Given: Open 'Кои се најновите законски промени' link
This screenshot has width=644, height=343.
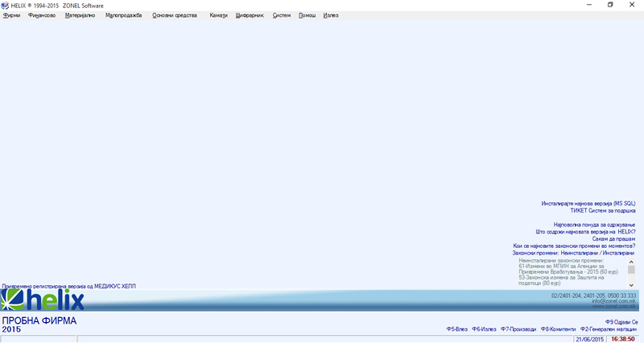Looking at the screenshot, I should tap(574, 246).
